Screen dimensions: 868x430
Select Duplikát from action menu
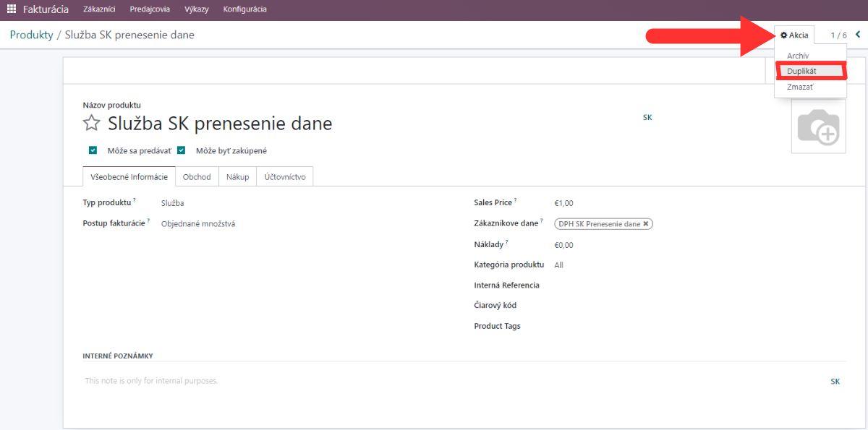[x=801, y=71]
